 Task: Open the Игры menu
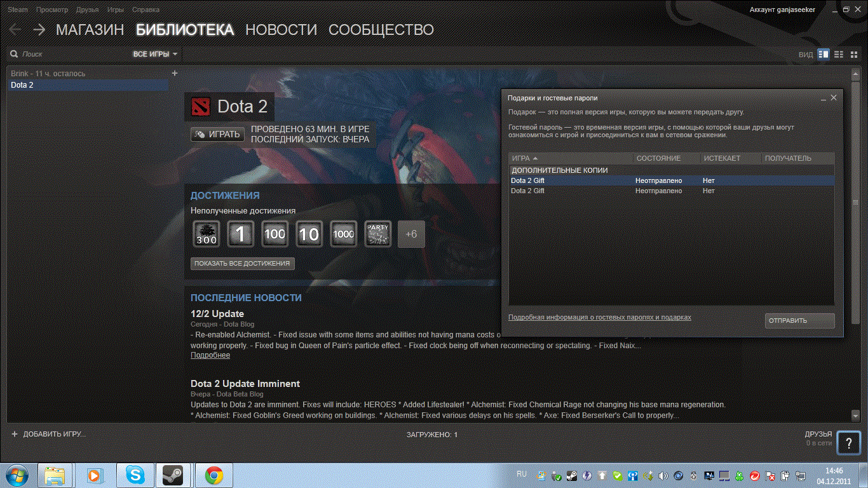pyautogui.click(x=116, y=10)
